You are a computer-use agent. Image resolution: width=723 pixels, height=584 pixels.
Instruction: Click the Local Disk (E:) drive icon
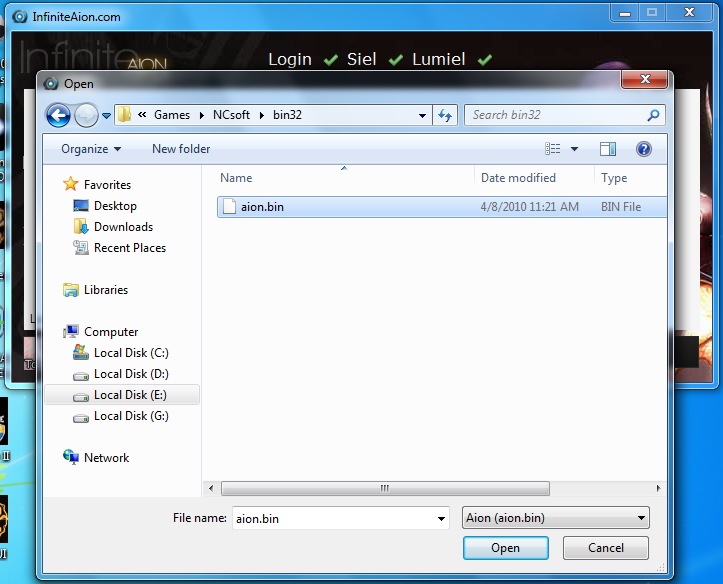click(x=81, y=397)
